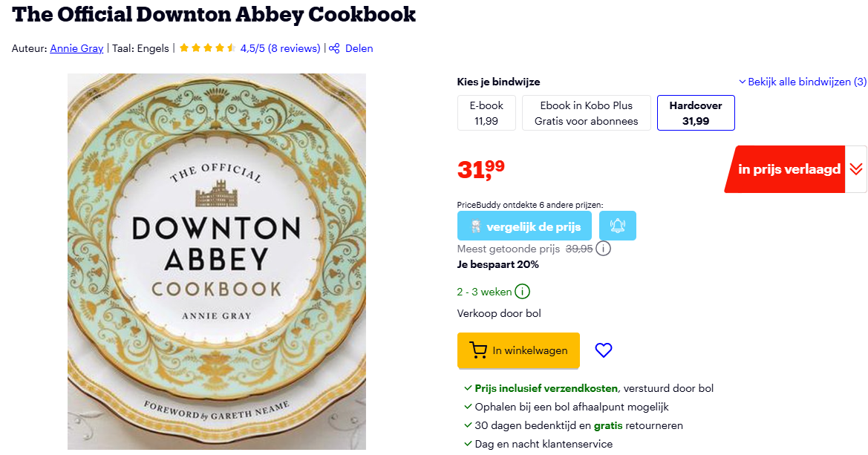This screenshot has width=868, height=455.
Task: Select the E-book 11,99 binding option
Action: click(486, 112)
